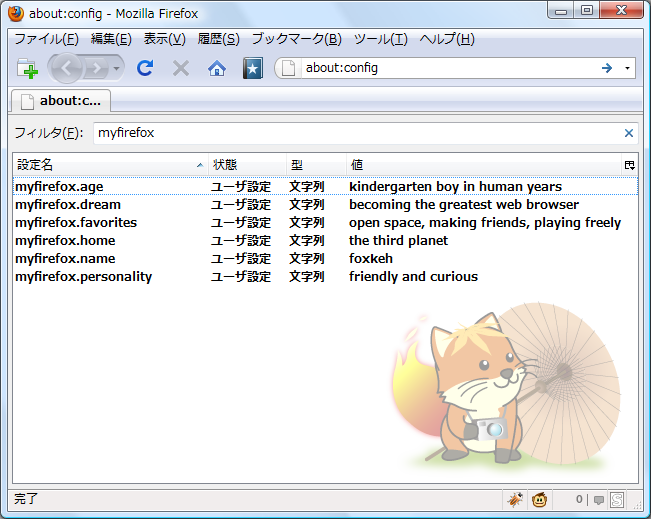Select the myfirefox.dream preference row
Image resolution: width=651 pixels, height=519 pixels.
point(326,205)
